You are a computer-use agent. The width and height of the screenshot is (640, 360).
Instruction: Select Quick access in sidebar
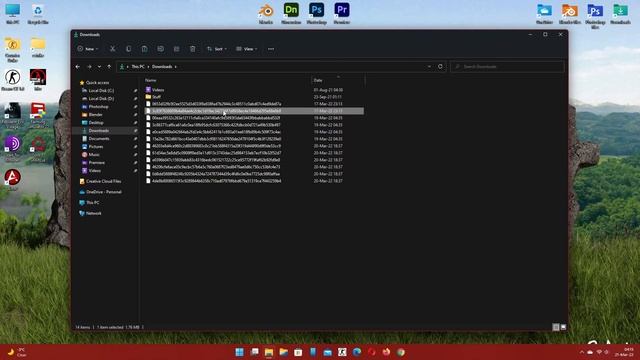click(97, 82)
